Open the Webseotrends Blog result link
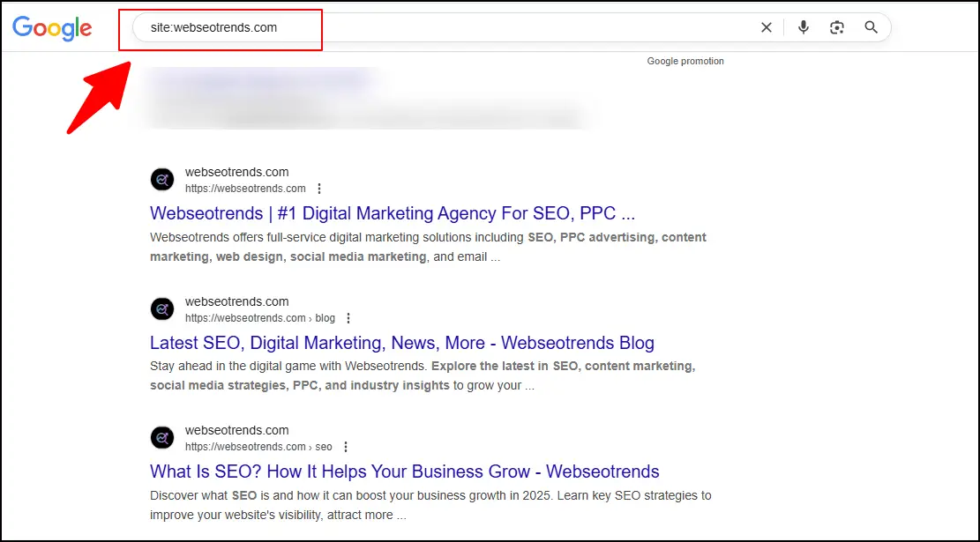 [x=402, y=343]
